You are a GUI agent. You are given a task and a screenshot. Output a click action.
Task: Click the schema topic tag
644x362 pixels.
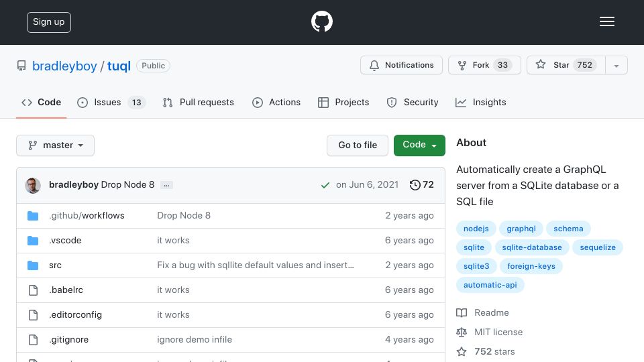tap(568, 229)
